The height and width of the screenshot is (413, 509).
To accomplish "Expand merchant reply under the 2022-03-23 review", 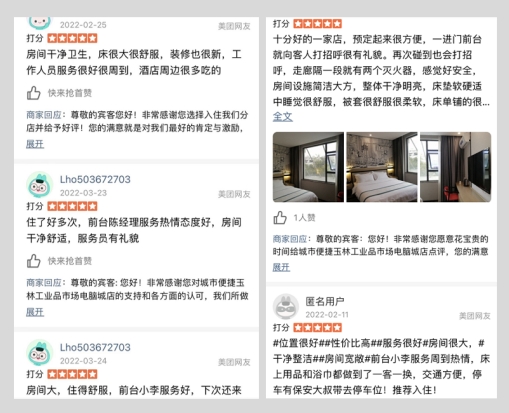I will pyautogui.click(x=35, y=312).
